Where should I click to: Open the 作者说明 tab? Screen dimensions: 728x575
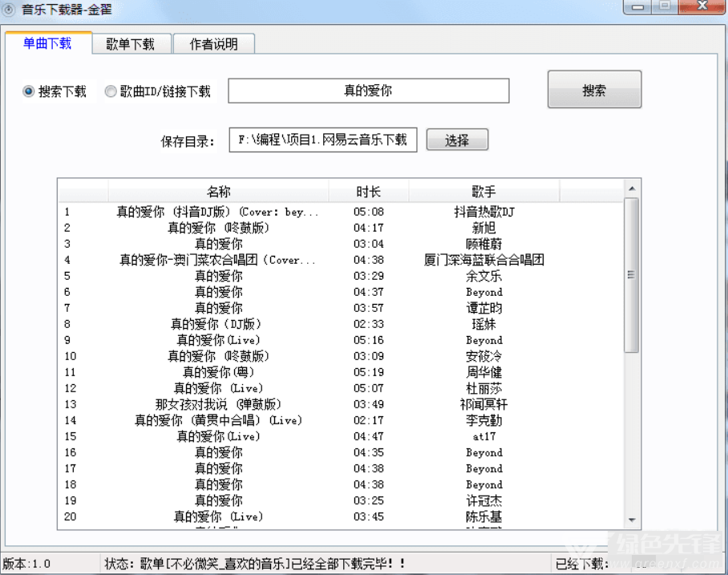[213, 44]
